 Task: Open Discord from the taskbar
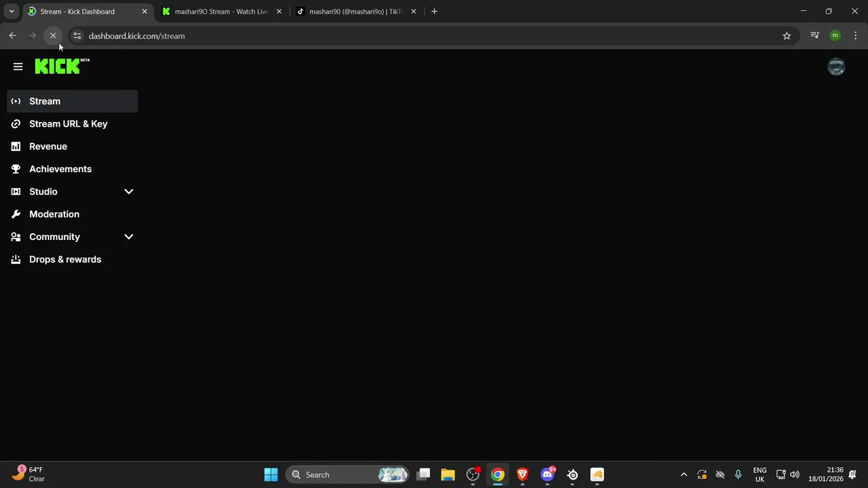547,474
